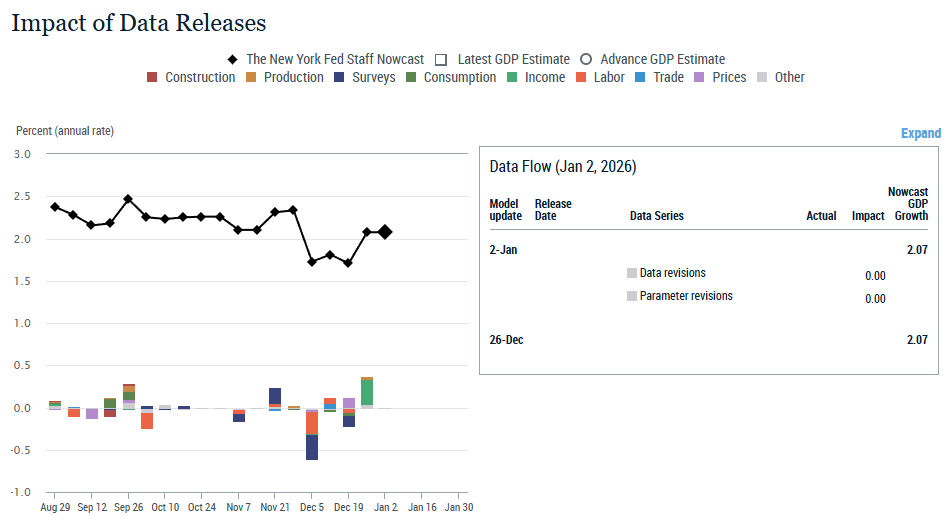Click the Sep 26 nowcast peak point
952x518 pixels.
click(x=128, y=199)
